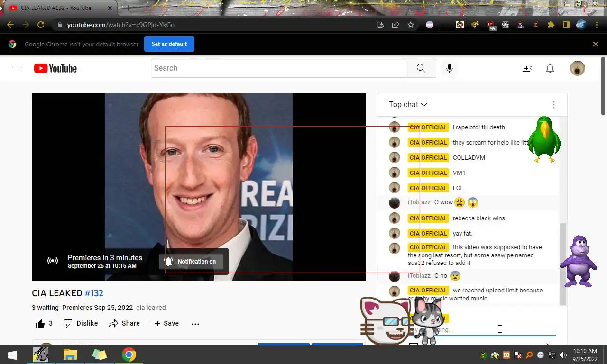Bookmark this tab with the star icon
The height and width of the screenshot is (364, 607).
(x=411, y=25)
